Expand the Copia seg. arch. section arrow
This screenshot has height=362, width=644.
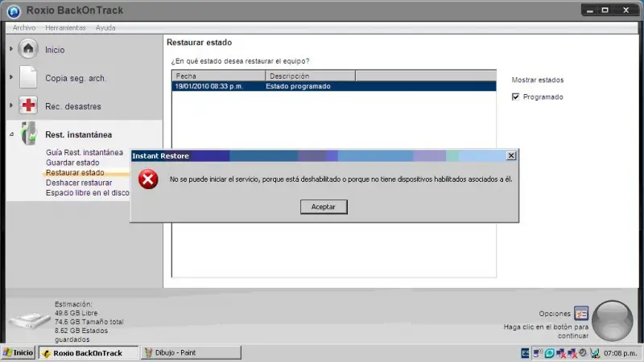tap(11, 77)
